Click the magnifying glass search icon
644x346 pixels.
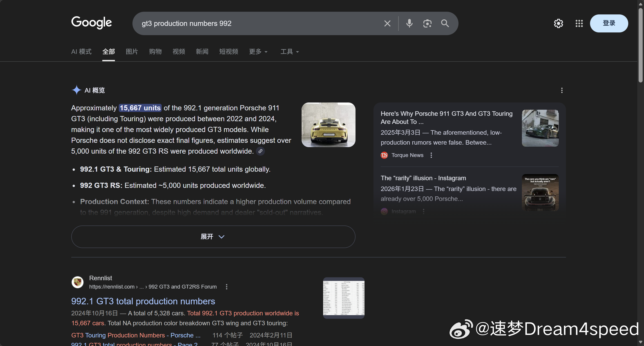pyautogui.click(x=445, y=23)
